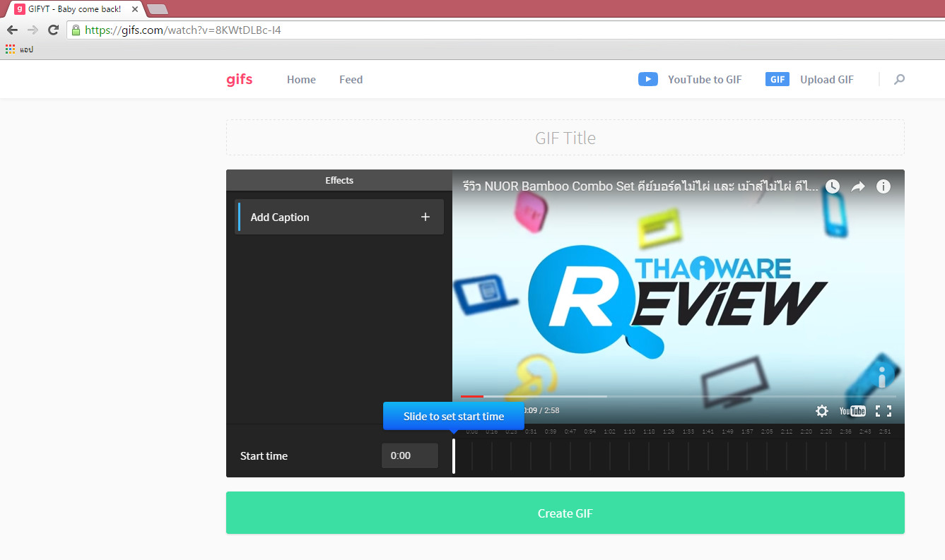
Task: Click the plus icon on Add Caption
Action: point(425,217)
